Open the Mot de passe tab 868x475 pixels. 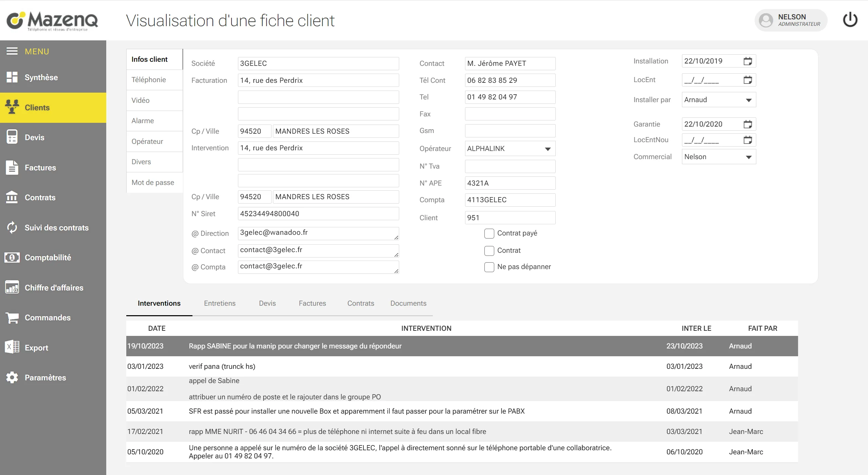154,183
